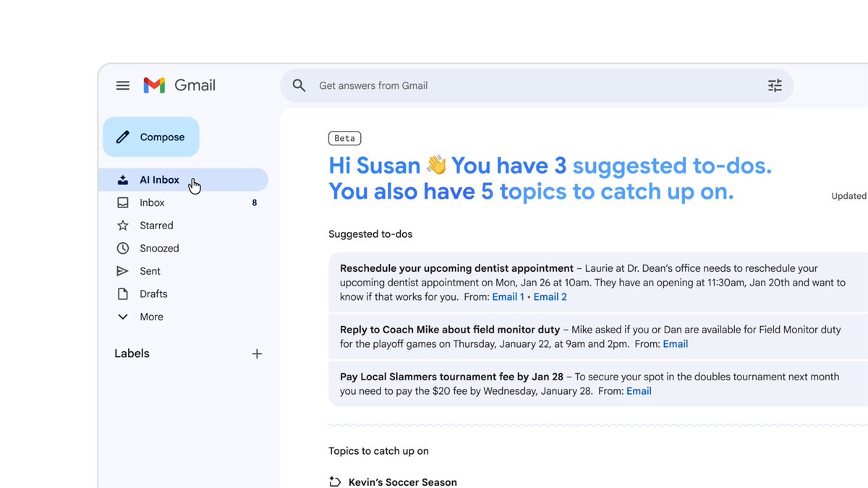Compose a new email

click(151, 137)
